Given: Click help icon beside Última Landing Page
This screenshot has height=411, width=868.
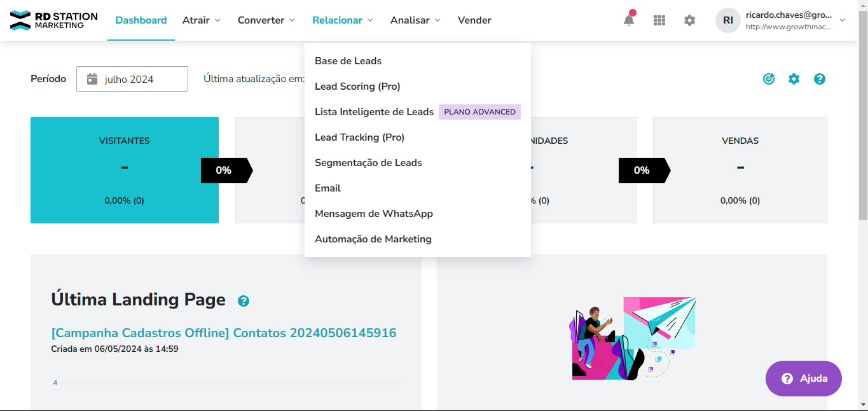Looking at the screenshot, I should click(243, 301).
